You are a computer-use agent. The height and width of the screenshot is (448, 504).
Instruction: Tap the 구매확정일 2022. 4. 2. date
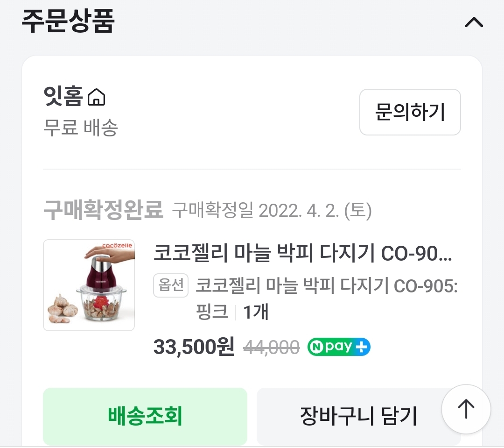coord(272,211)
